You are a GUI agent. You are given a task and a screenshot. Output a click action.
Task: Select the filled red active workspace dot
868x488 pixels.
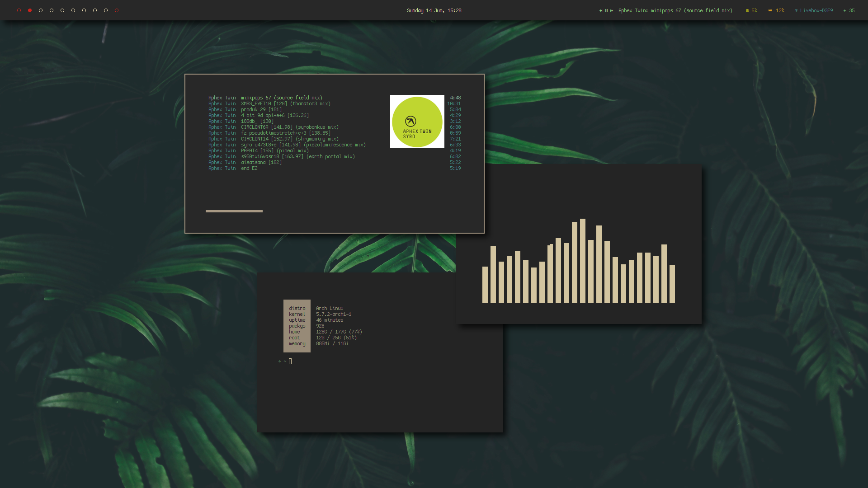(x=30, y=10)
